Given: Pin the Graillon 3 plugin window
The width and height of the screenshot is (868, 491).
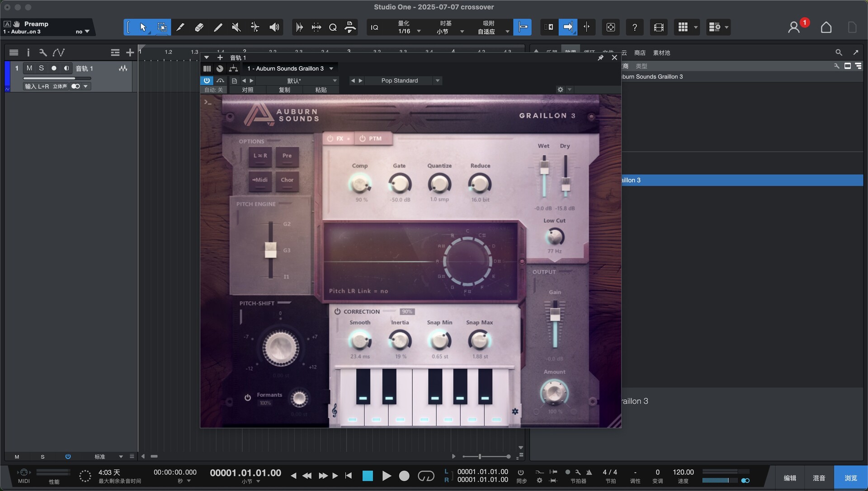Looking at the screenshot, I should point(600,57).
